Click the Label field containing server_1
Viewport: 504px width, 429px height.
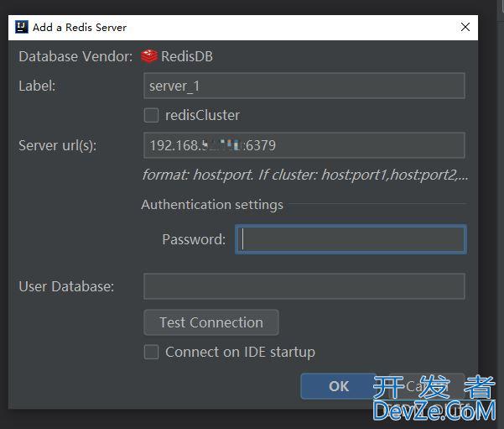coord(304,86)
